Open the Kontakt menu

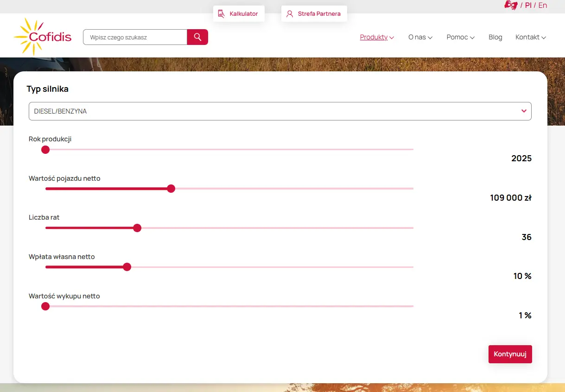pos(530,37)
